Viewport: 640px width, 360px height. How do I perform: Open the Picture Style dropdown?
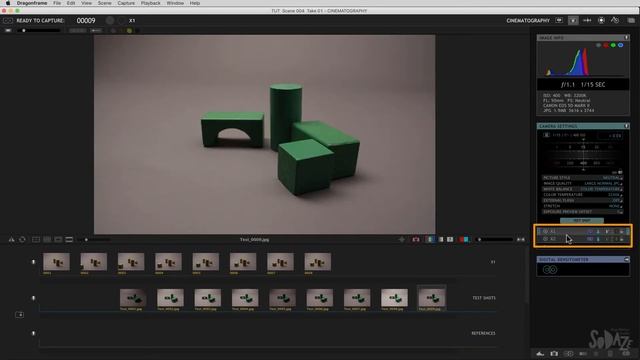pyautogui.click(x=582, y=178)
